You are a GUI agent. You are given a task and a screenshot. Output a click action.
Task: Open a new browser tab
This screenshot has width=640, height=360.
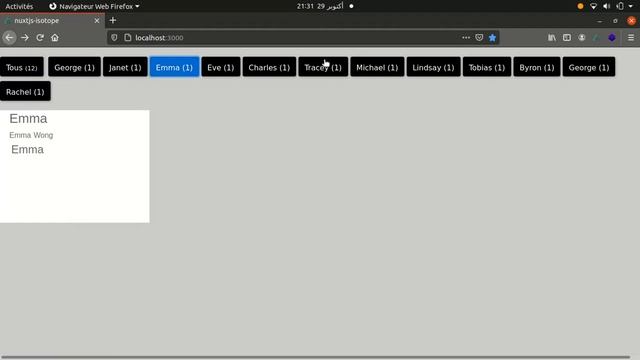tap(113, 20)
